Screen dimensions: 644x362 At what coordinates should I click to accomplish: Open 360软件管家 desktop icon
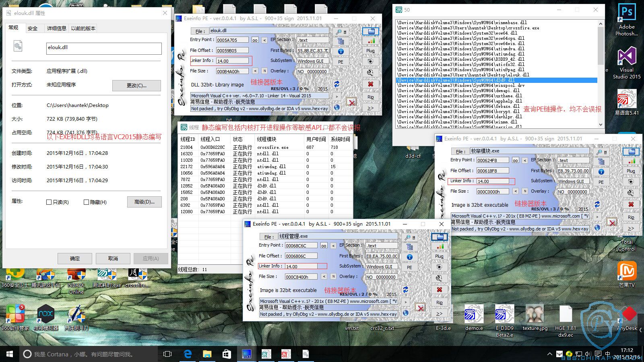click(15, 317)
